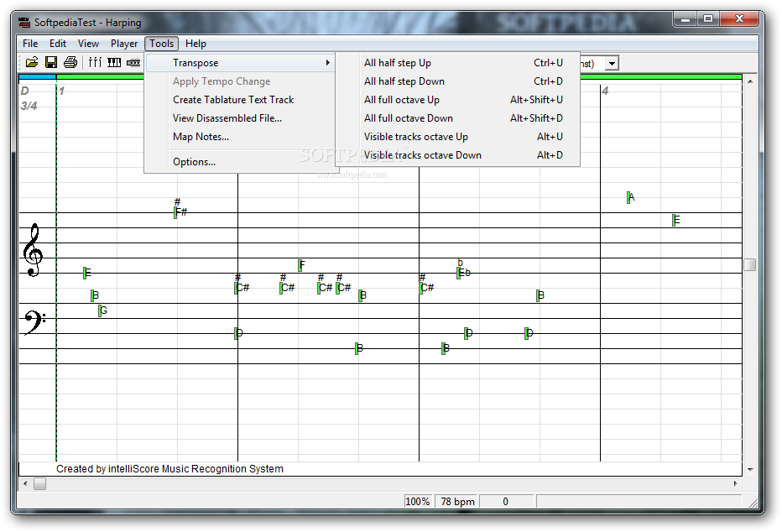Click the horizontal scrollbar right arrow

[x=736, y=483]
